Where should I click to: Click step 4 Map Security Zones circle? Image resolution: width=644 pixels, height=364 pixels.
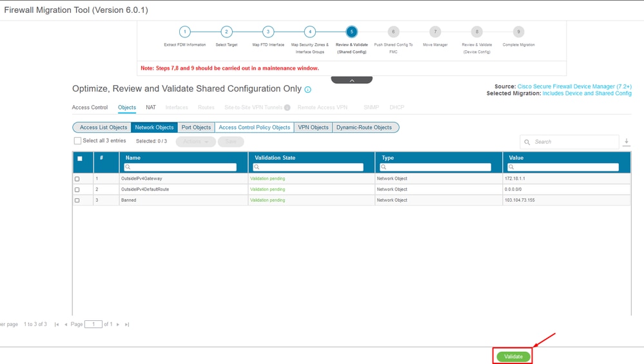point(310,32)
